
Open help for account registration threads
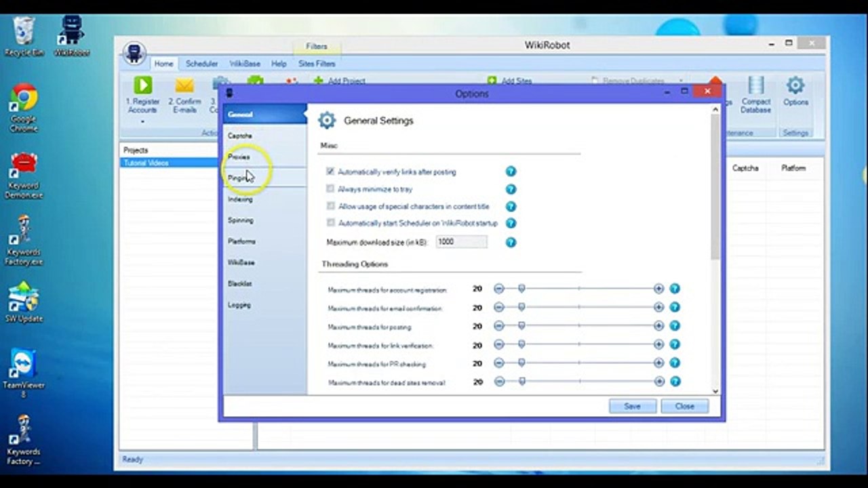coord(675,289)
